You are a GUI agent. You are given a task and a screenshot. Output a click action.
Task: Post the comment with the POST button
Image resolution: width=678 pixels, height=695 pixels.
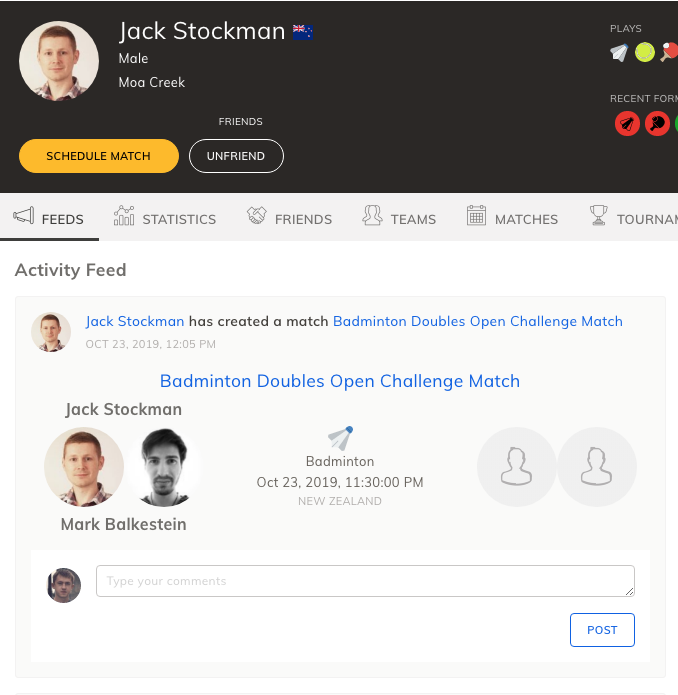(602, 630)
